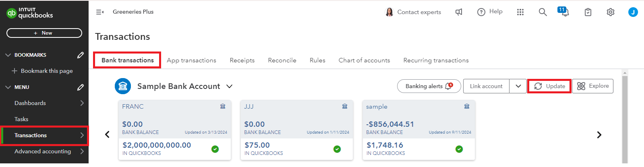Open the settings gear icon
This screenshot has height=167, width=644.
tap(611, 12)
